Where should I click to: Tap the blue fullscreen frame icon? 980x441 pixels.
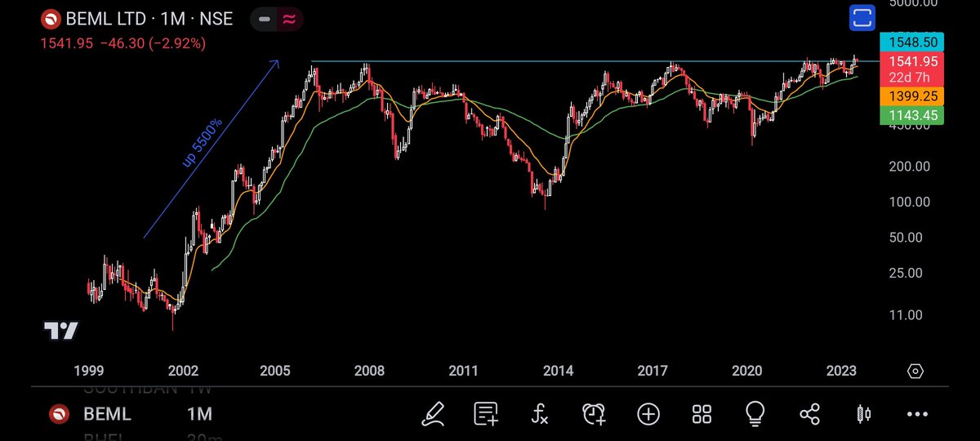862,18
